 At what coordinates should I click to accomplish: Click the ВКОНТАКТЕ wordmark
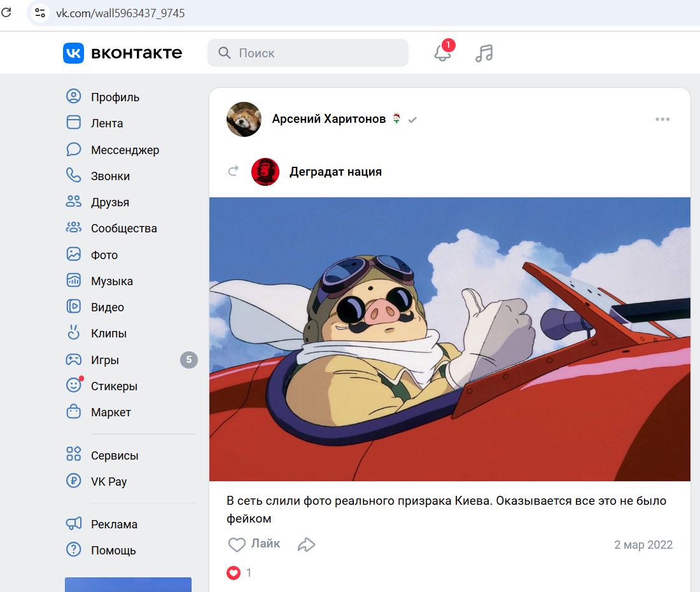(137, 53)
